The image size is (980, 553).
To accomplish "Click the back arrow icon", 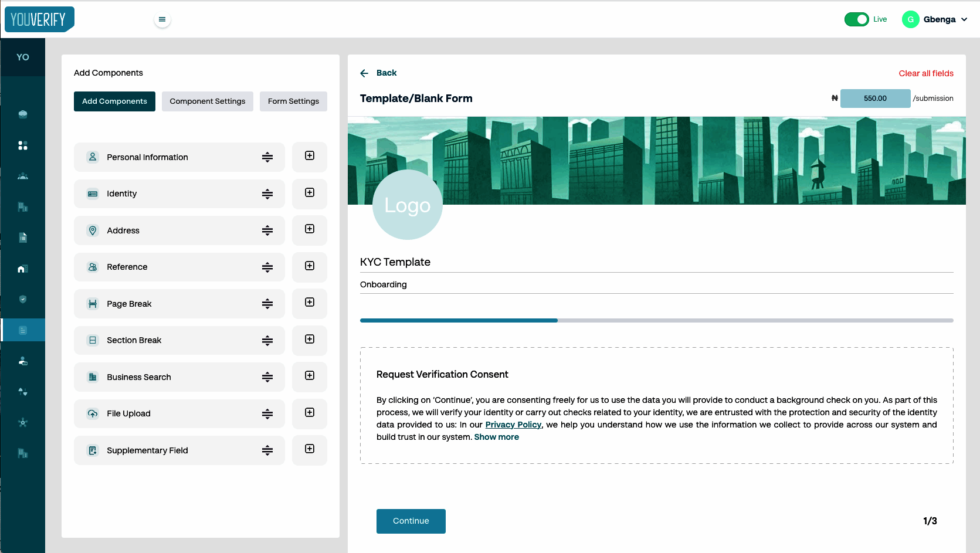I will click(364, 73).
